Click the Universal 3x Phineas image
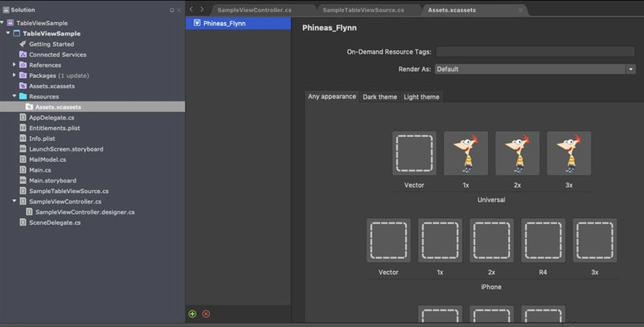Screen dimensions: 644x327 pos(569,154)
